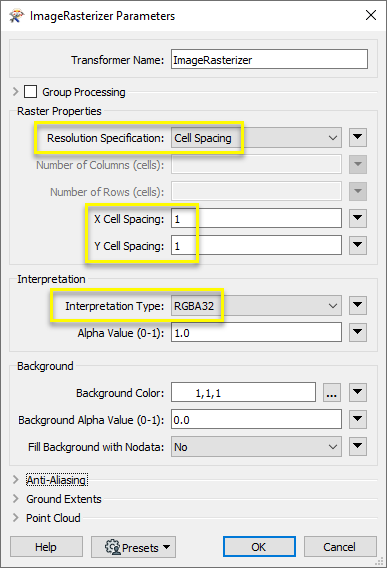Open Background Color picker ellipsis button
387x568 pixels.
[332, 392]
